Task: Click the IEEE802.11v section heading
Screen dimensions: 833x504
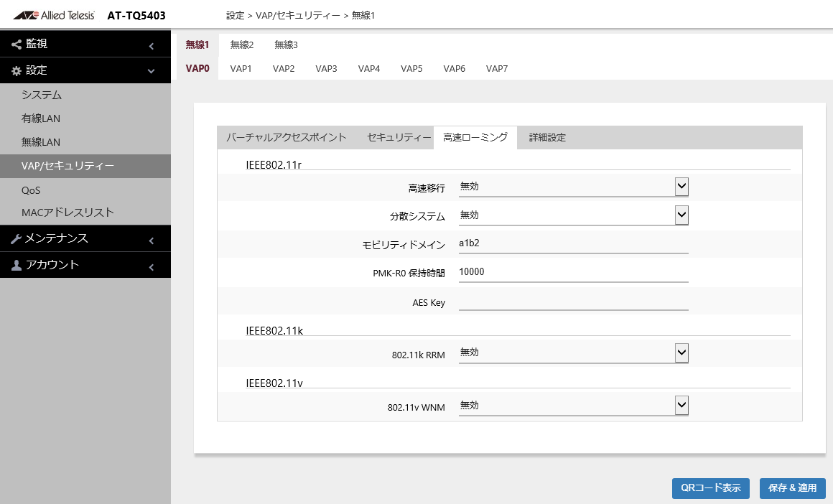Action: (x=274, y=383)
